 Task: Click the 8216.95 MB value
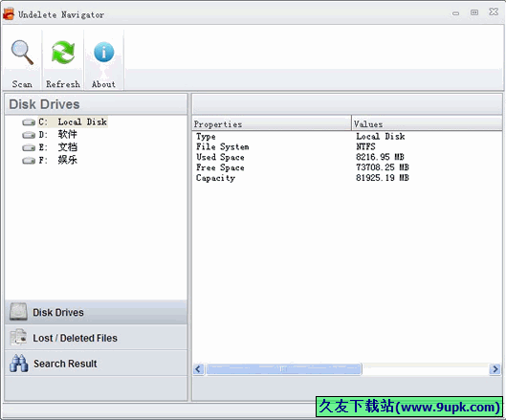tap(380, 157)
